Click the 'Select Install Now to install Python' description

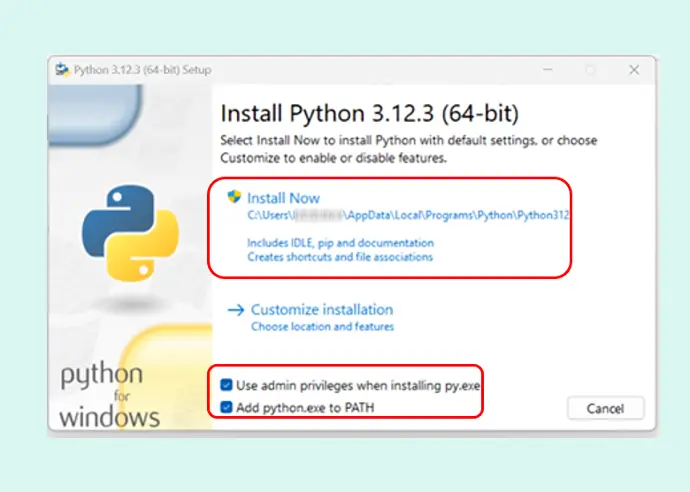click(x=409, y=149)
